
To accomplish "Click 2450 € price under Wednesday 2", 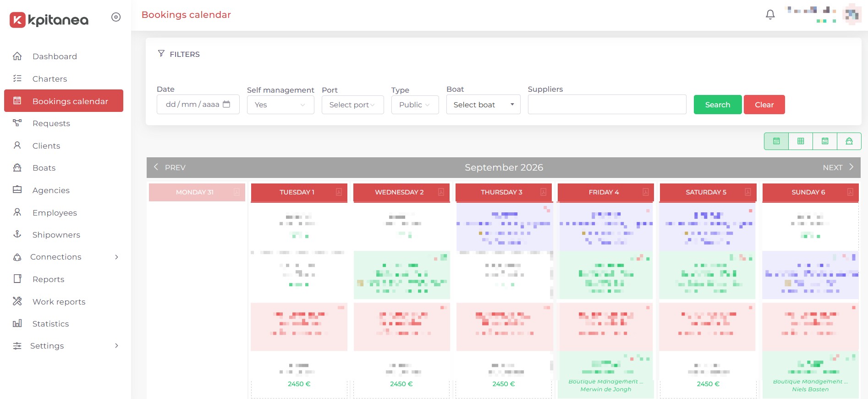I will pos(401,384).
